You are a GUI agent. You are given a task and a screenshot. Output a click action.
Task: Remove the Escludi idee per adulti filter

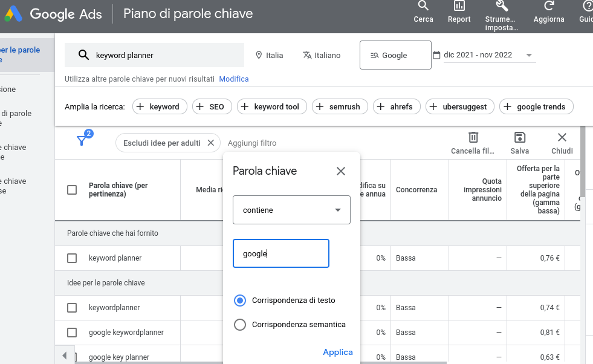(x=210, y=143)
